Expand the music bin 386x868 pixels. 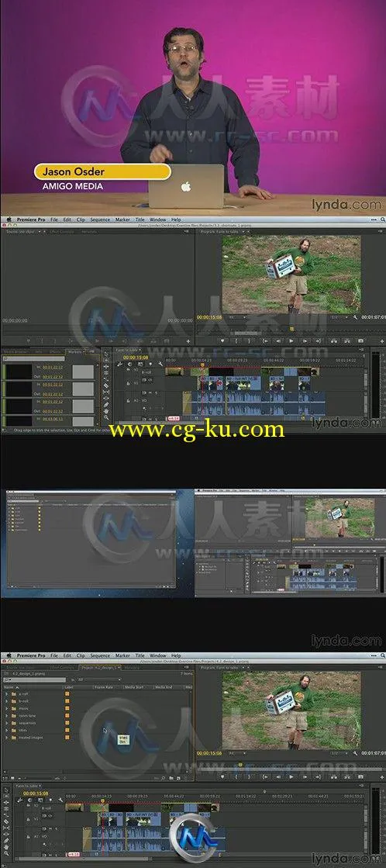(7, 708)
